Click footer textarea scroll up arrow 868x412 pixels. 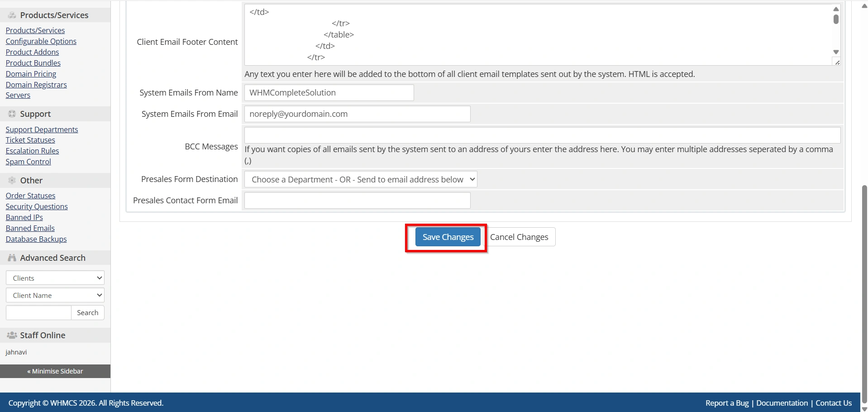pos(836,9)
